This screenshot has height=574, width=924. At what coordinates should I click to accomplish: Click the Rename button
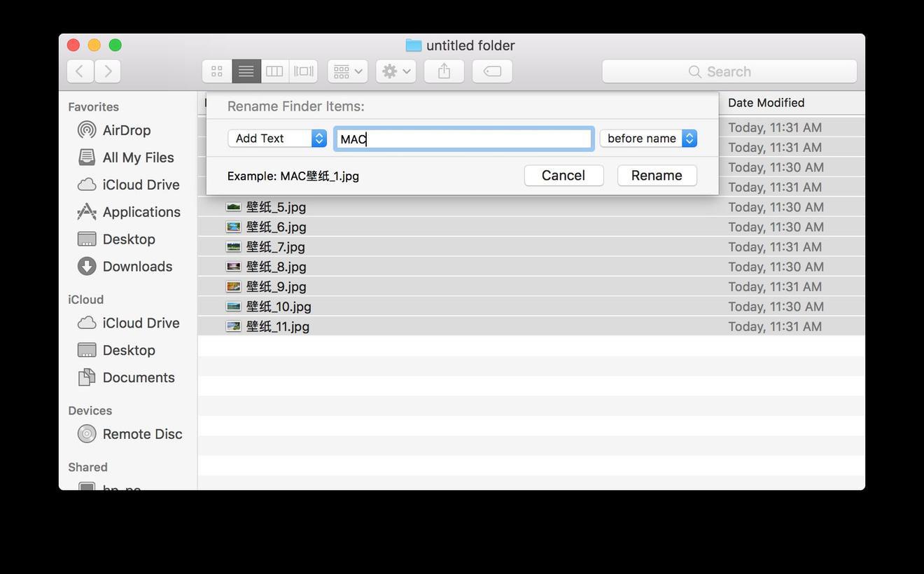657,175
